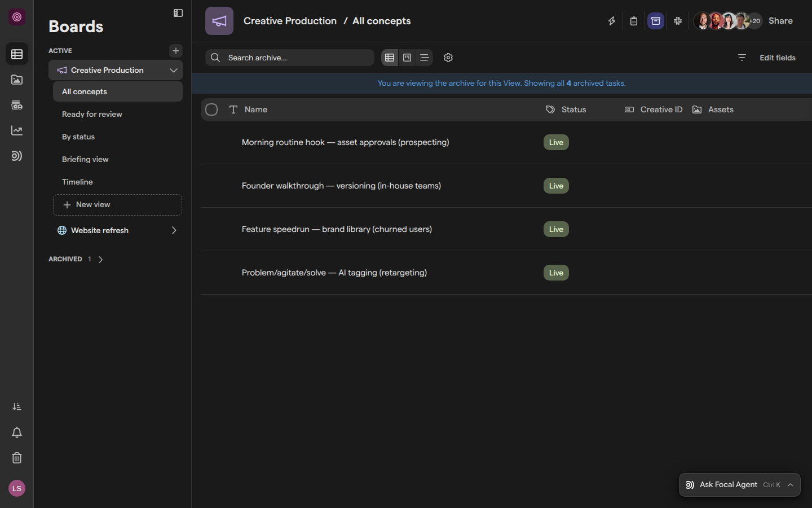
Task: Add a new board with plus icon
Action: point(176,51)
